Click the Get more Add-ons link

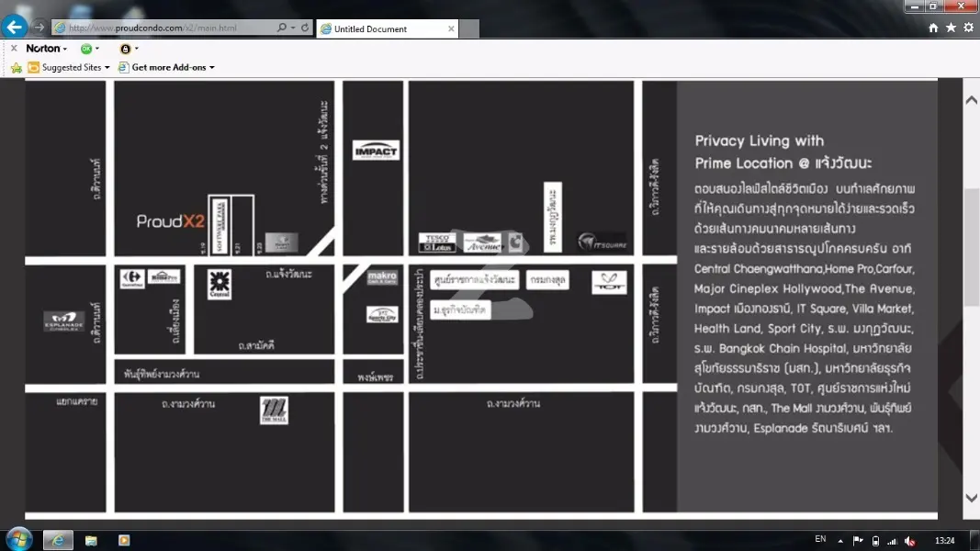point(163,67)
